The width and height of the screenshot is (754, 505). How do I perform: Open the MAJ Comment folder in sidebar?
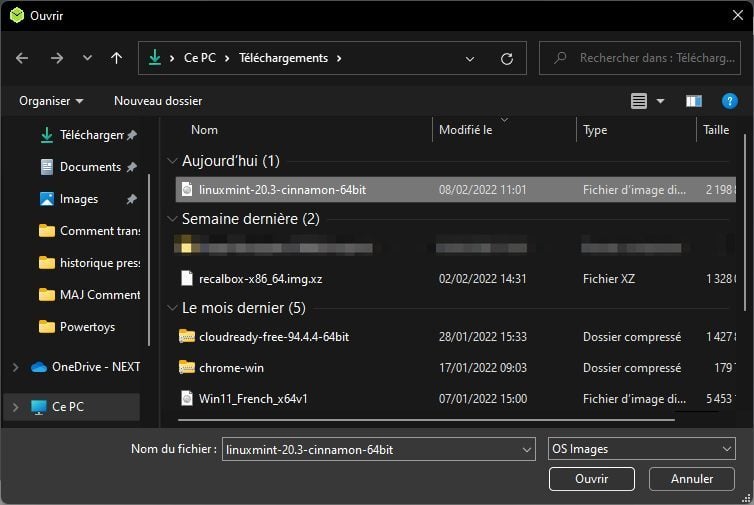click(x=89, y=295)
